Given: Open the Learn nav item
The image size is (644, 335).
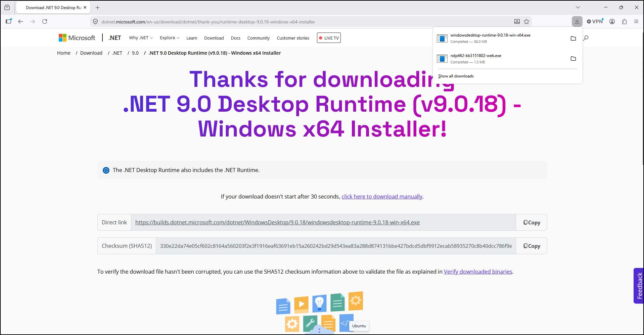Looking at the screenshot, I should coord(192,38).
